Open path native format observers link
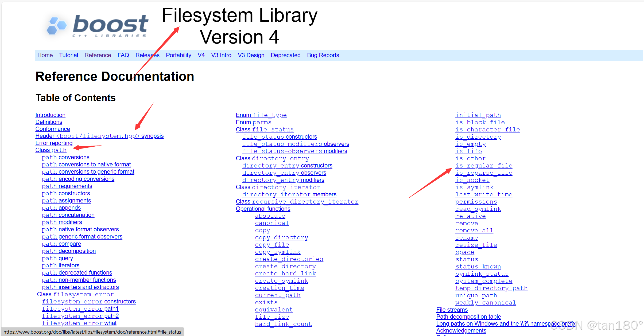Screen dimensions: 644x336 click(80, 229)
